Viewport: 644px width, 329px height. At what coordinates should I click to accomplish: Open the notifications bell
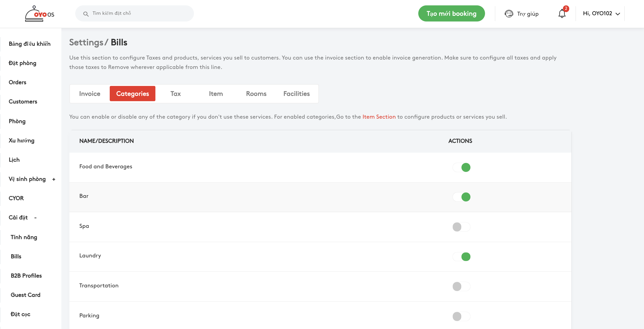pos(562,14)
